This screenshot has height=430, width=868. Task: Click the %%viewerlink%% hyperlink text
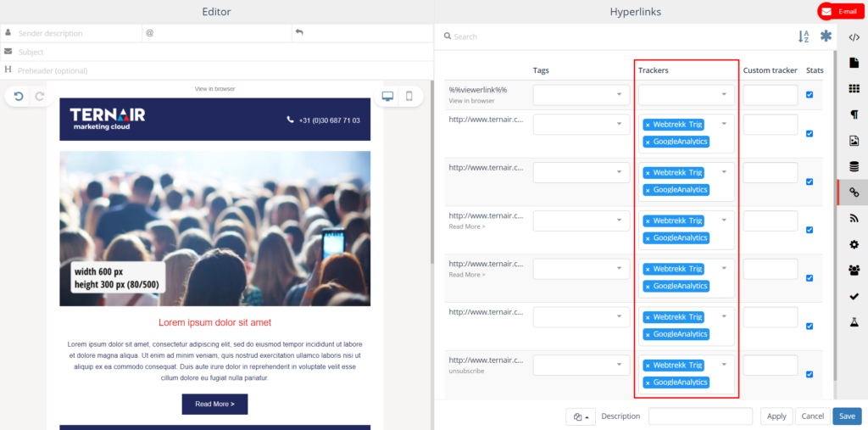click(478, 90)
